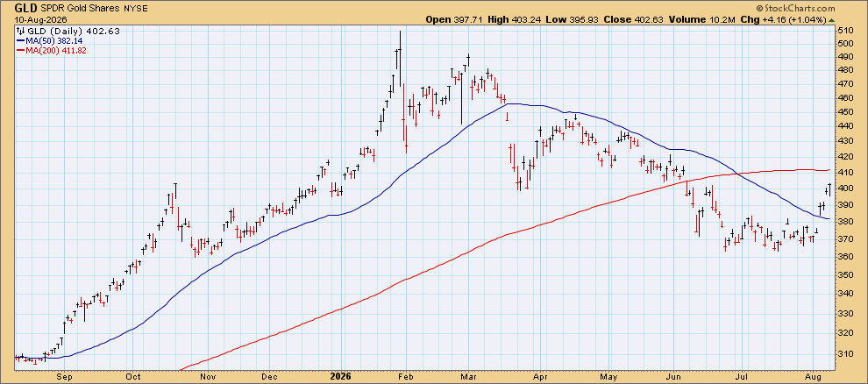This screenshot has width=868, height=384.
Task: Click the Apr month axis label
Action: coord(538,375)
